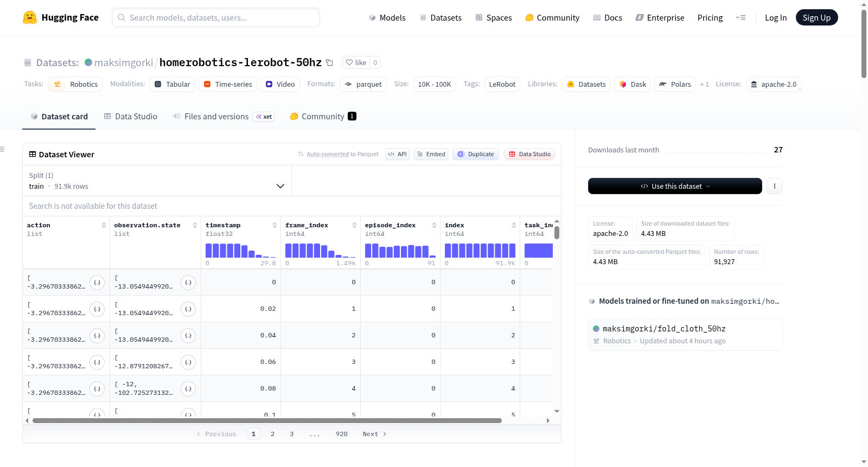The width and height of the screenshot is (868, 467).
Task: Open Docs in the top navigation
Action: click(608, 18)
